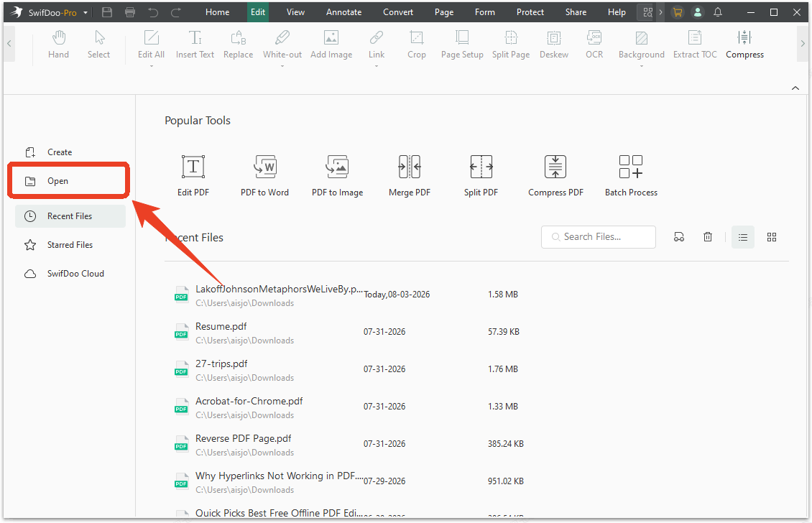
Task: Activate the Select tool
Action: tap(99, 45)
